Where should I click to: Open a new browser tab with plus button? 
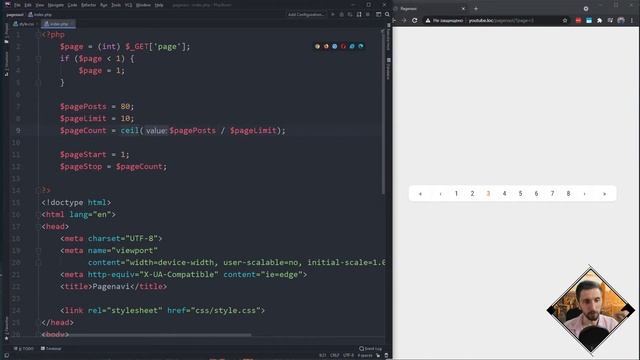[x=476, y=9]
